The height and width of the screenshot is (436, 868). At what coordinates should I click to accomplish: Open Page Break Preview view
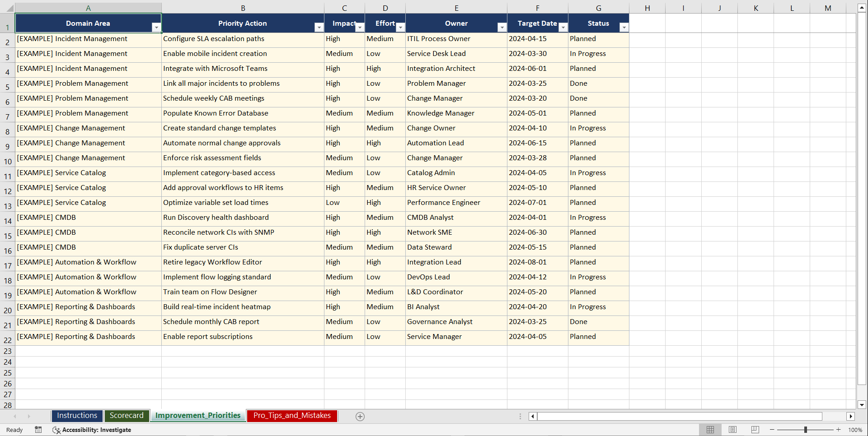click(x=754, y=430)
